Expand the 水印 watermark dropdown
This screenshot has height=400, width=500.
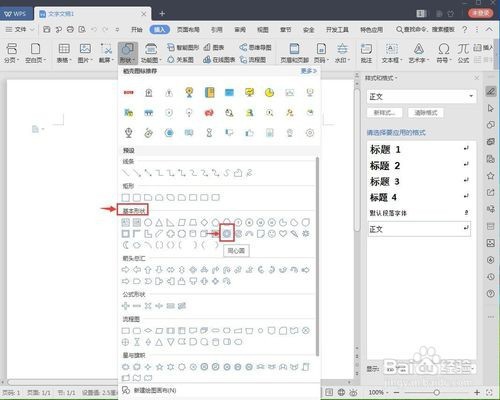click(342, 53)
